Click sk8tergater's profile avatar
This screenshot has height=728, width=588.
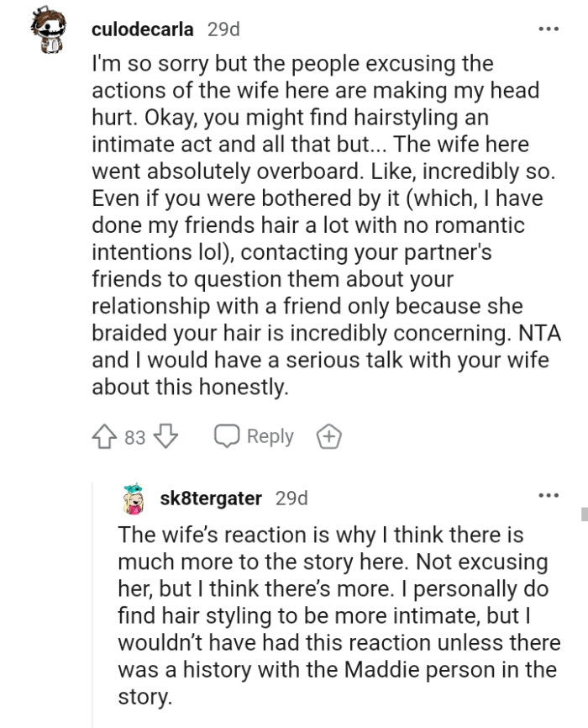coord(133,498)
